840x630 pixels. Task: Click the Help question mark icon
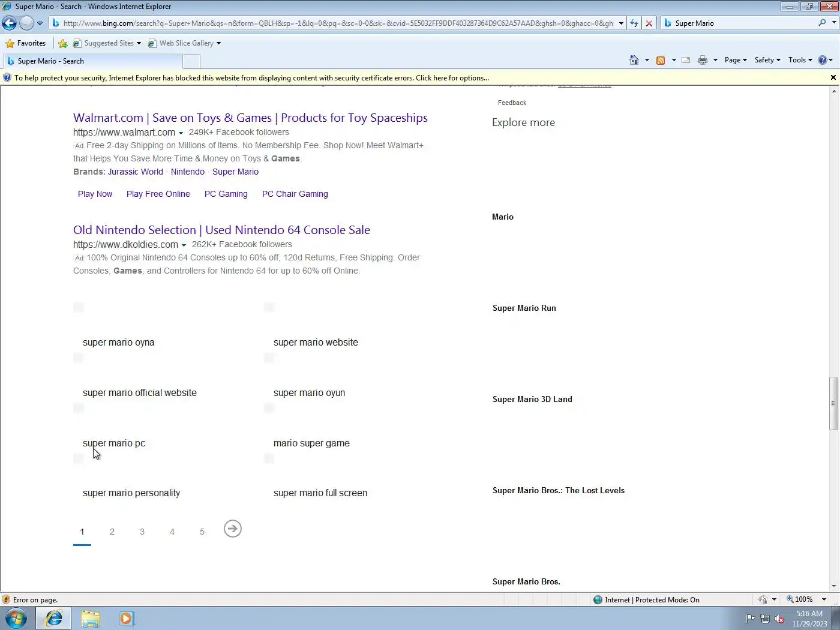(x=823, y=60)
